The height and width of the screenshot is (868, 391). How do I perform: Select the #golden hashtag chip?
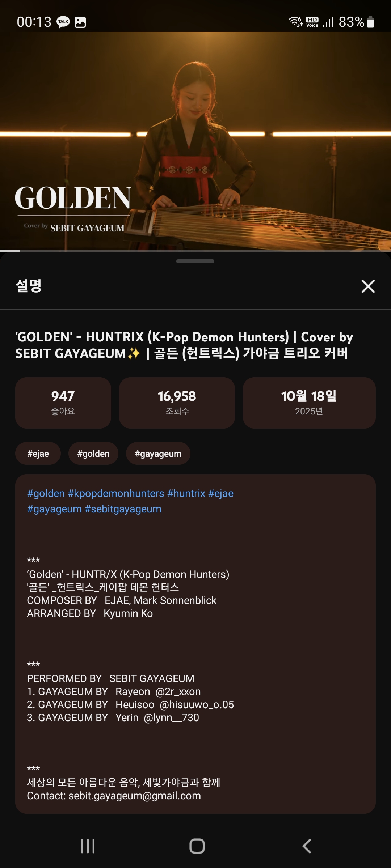(x=93, y=454)
